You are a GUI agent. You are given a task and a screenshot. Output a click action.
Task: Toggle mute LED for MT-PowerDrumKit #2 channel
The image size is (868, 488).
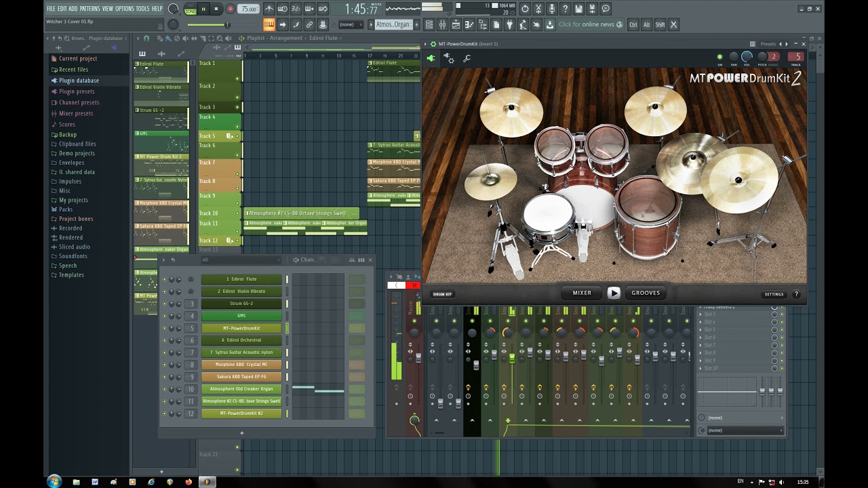pos(164,413)
